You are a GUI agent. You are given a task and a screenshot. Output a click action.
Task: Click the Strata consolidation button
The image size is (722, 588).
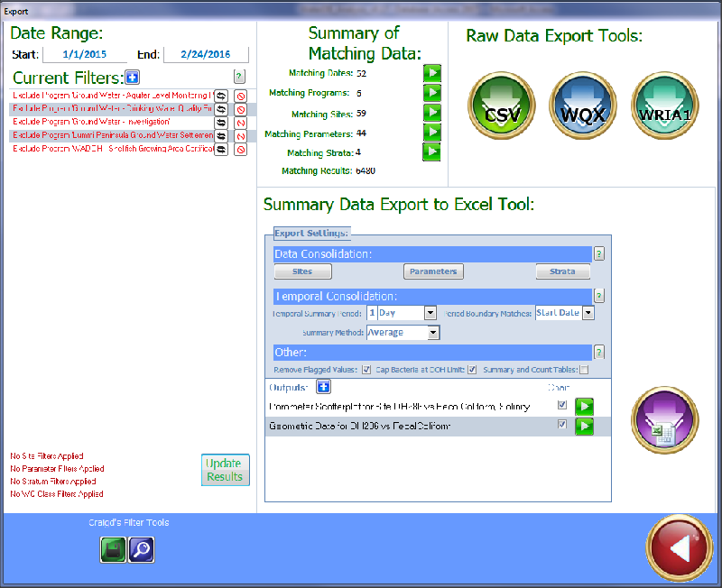coord(562,271)
